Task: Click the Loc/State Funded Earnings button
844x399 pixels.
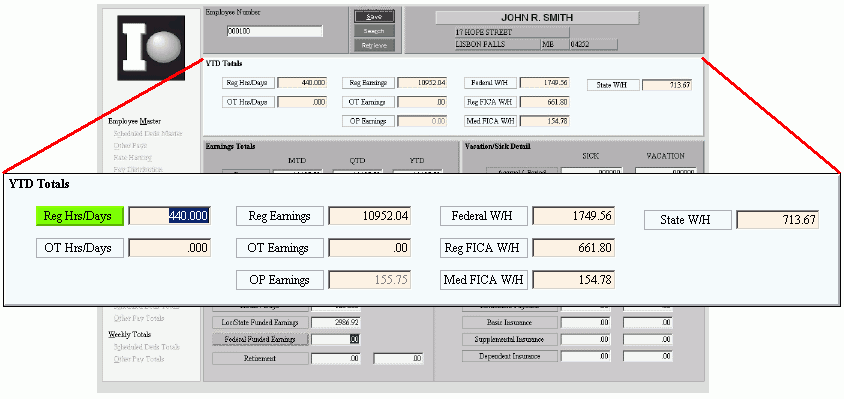Action: pyautogui.click(x=260, y=323)
